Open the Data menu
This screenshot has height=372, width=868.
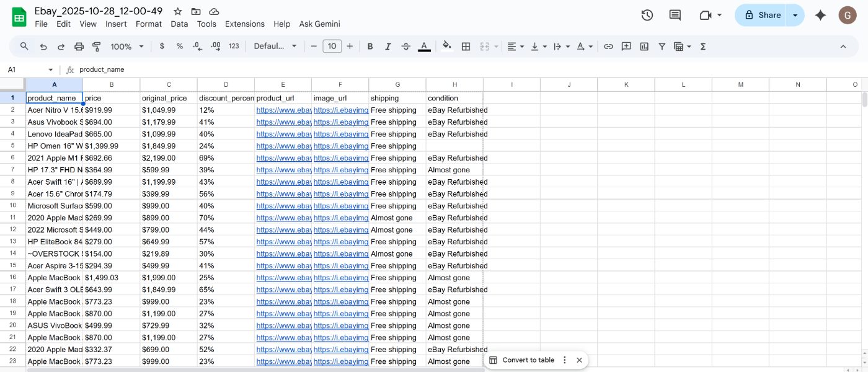click(x=179, y=24)
